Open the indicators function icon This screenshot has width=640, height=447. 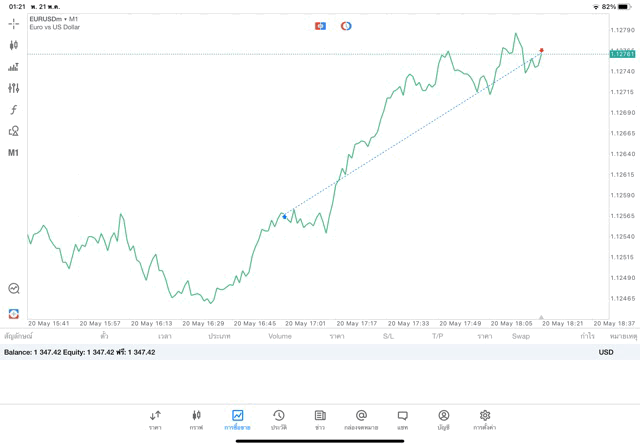13,110
